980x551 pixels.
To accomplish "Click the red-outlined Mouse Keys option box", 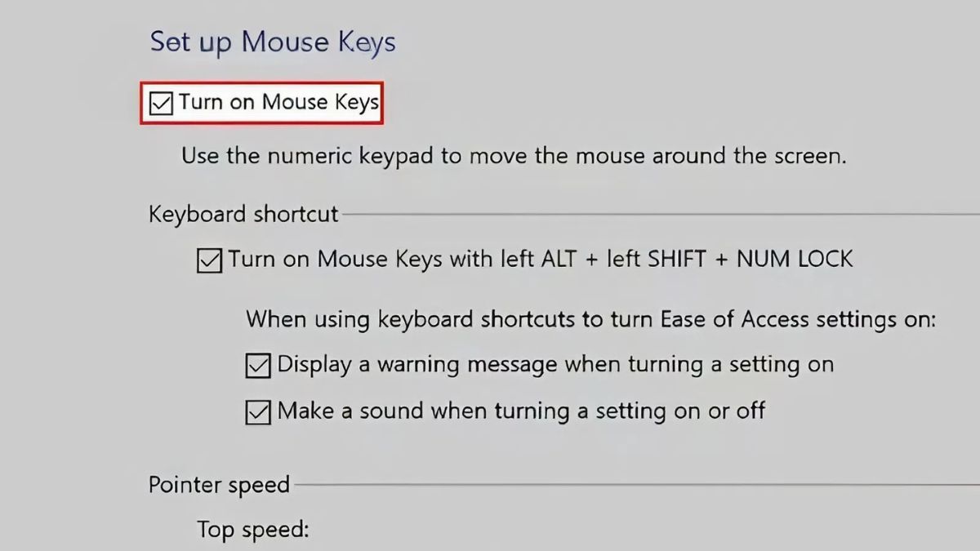I will coord(261,102).
